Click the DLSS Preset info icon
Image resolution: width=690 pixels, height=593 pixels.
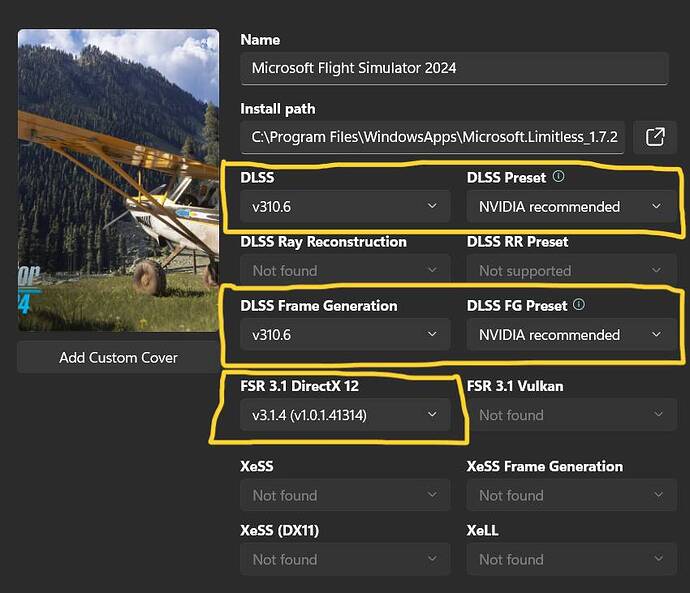[558, 177]
